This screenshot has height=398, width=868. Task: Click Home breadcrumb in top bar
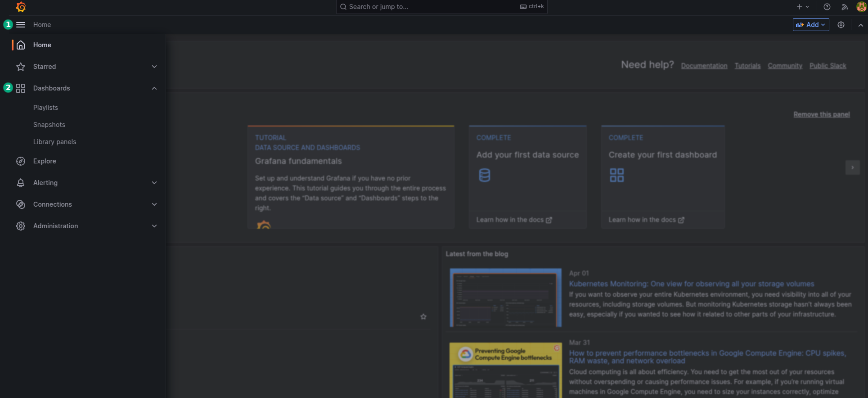tap(42, 25)
